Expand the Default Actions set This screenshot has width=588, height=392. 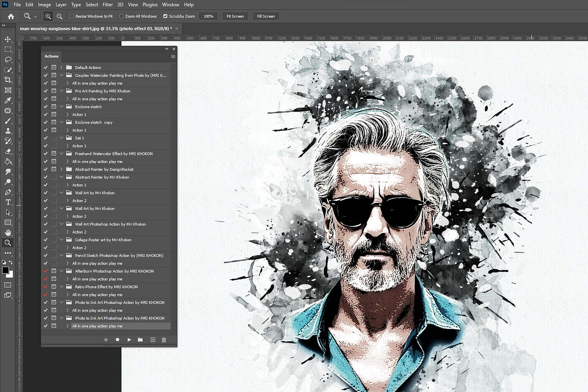pyautogui.click(x=61, y=68)
